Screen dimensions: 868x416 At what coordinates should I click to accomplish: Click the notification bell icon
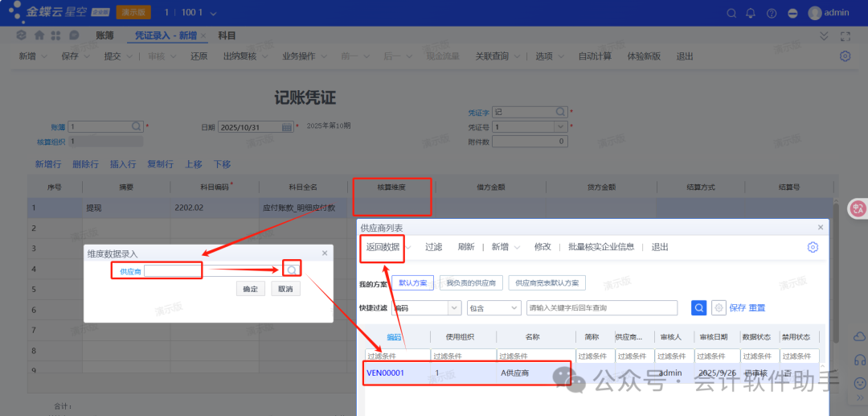click(x=751, y=13)
